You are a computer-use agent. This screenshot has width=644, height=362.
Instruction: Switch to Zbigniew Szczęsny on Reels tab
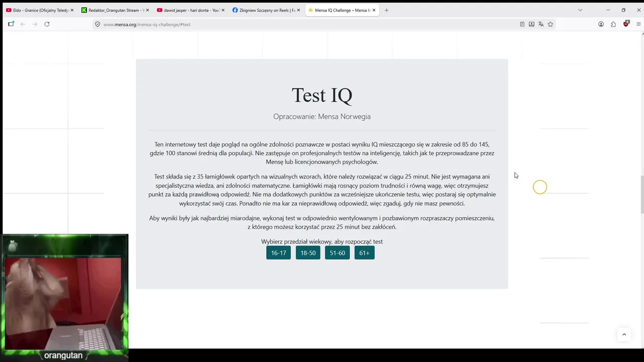[266, 10]
